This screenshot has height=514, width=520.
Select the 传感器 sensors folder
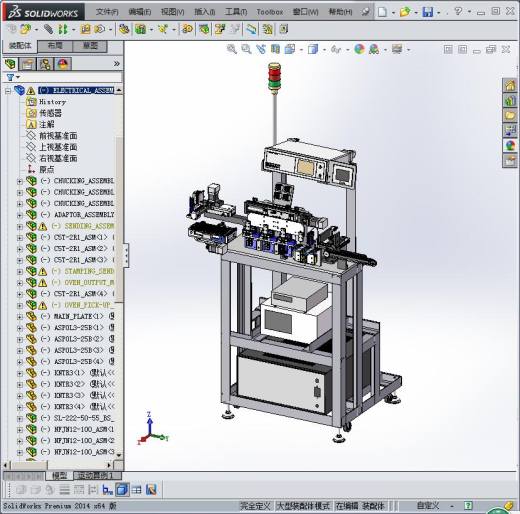pos(50,113)
